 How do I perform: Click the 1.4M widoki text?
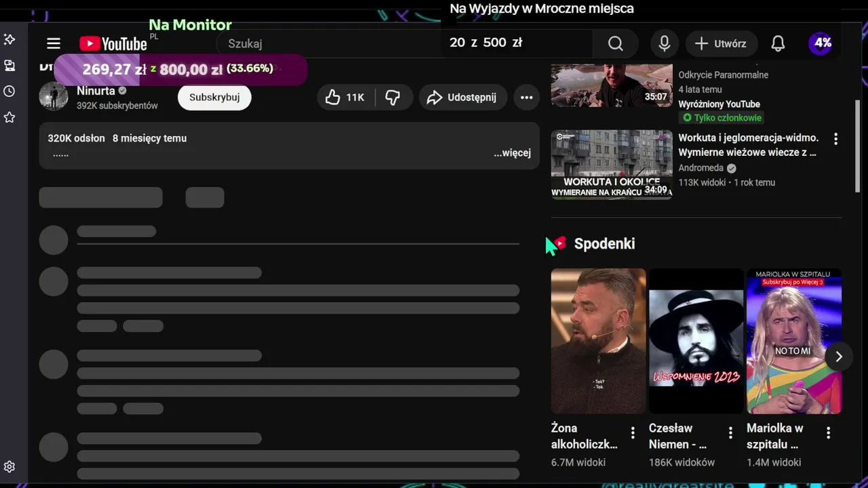[x=774, y=462]
